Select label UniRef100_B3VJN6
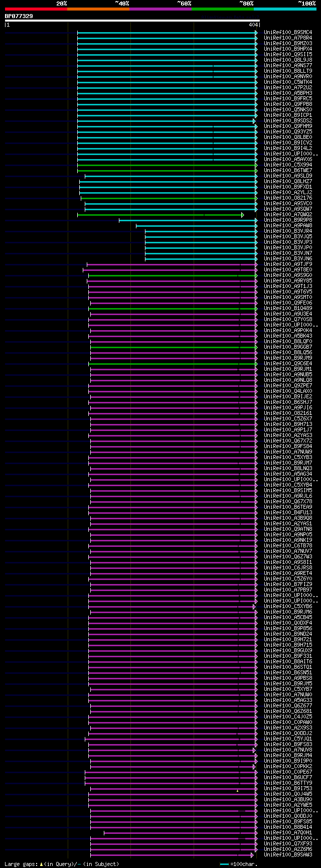The width and height of the screenshot is (321, 868). click(288, 259)
